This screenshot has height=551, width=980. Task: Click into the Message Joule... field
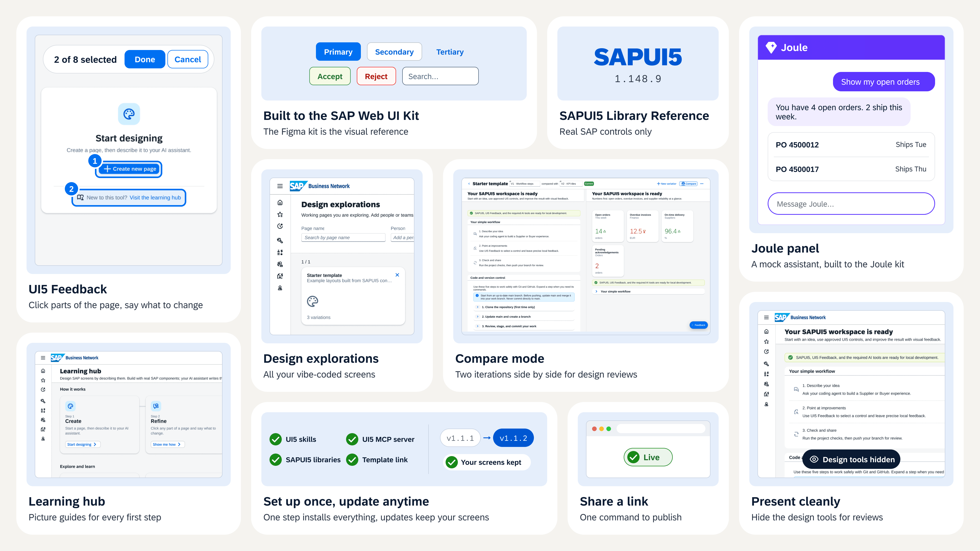pyautogui.click(x=851, y=204)
